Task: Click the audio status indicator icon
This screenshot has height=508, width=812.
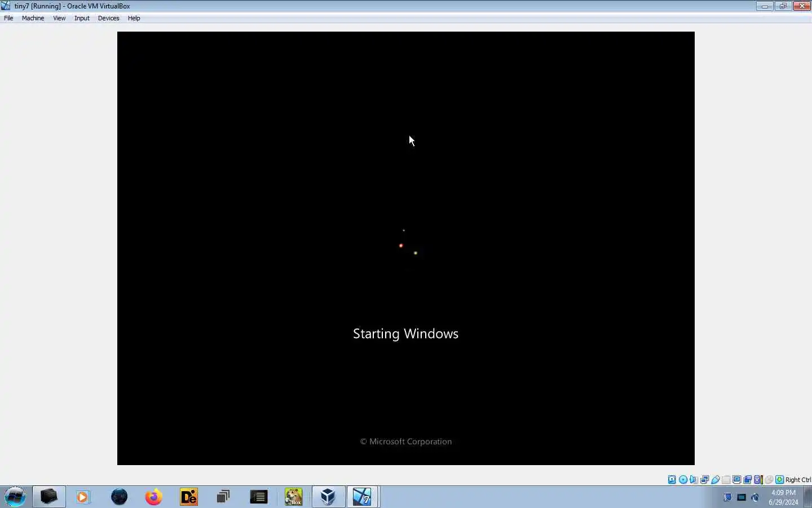Action: coord(694,480)
